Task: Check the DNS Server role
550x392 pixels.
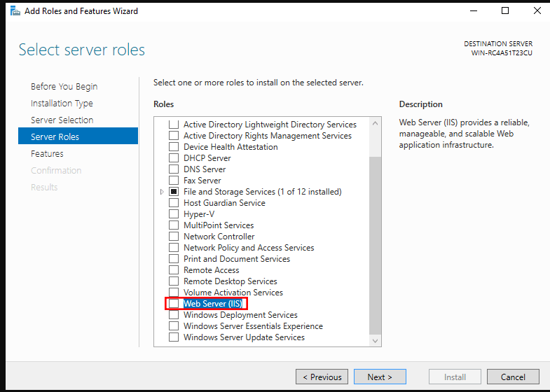Action: coord(174,169)
